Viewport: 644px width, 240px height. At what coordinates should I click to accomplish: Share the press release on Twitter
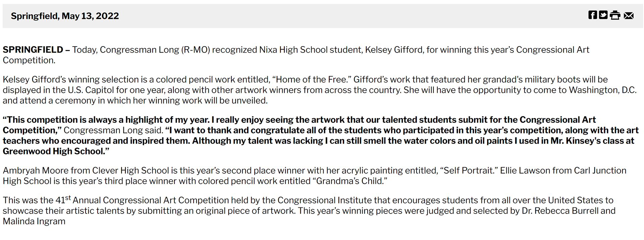603,15
